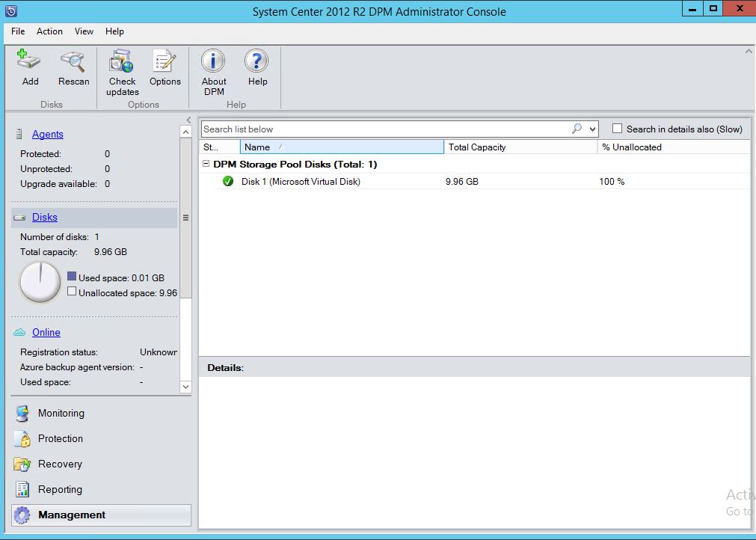Image resolution: width=756 pixels, height=540 pixels.
Task: Collapse the DPM Storage Pool Disks group
Action: [206, 164]
